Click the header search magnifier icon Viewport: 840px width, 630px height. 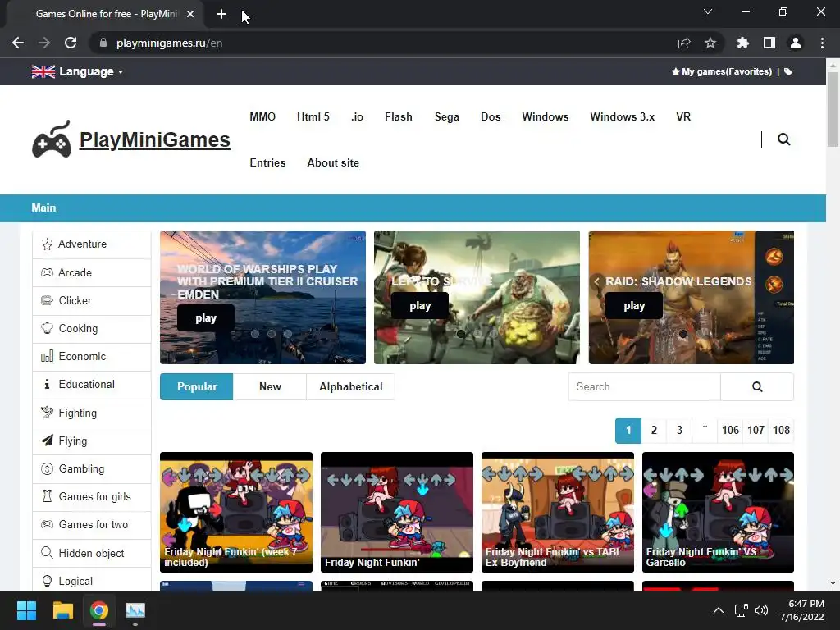(783, 139)
